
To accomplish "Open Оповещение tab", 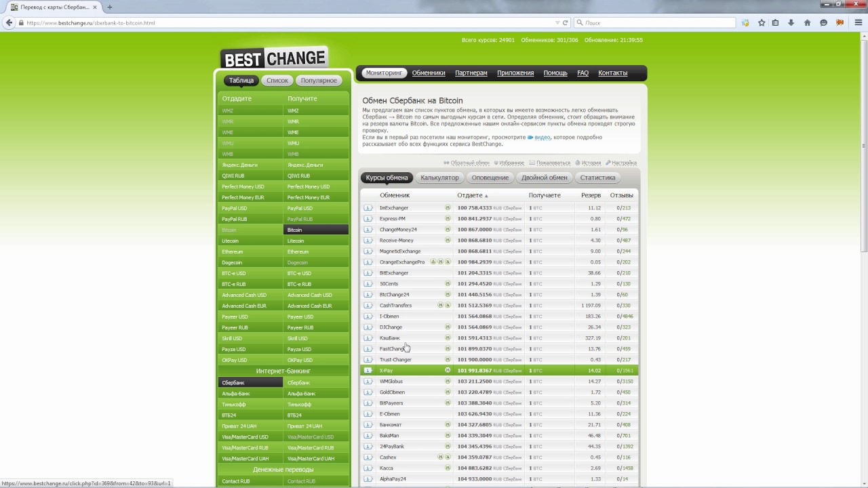I will click(490, 178).
